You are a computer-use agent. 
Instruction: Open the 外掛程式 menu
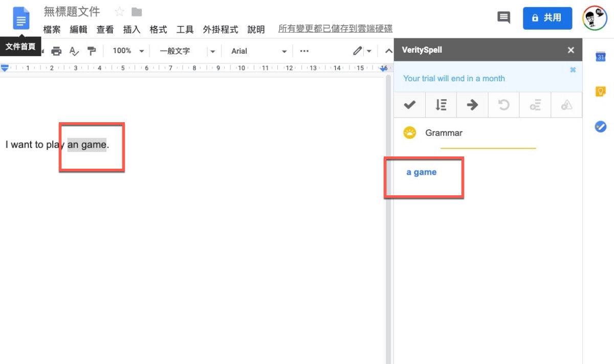[221, 29]
